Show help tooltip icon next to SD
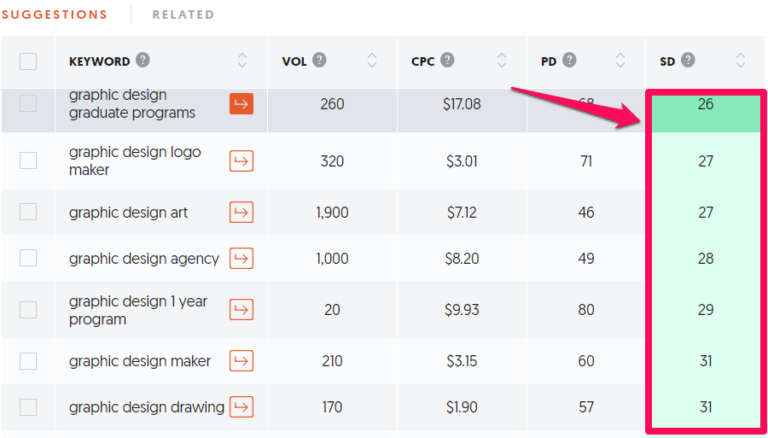Image resolution: width=768 pixels, height=438 pixels. pyautogui.click(x=688, y=61)
